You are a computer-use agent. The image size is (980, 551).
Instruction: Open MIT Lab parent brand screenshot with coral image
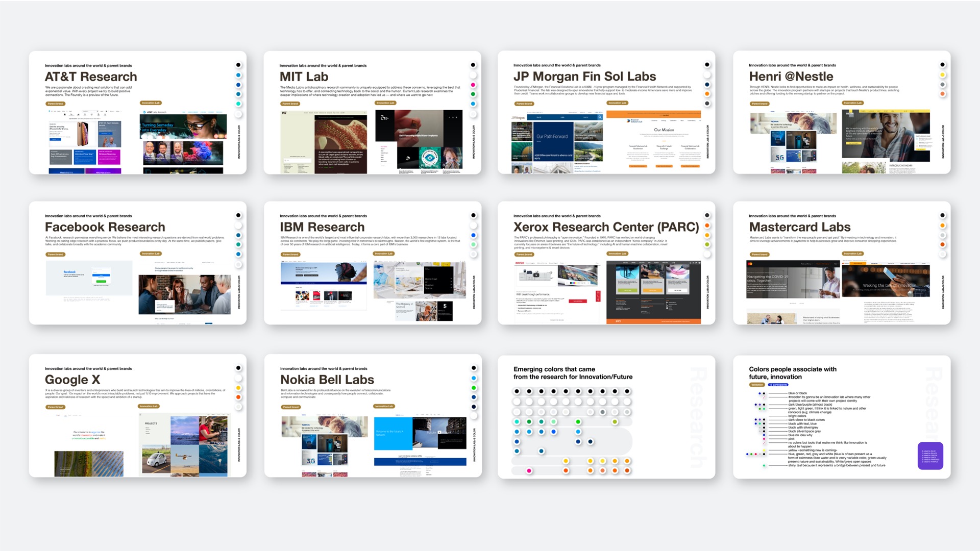click(x=324, y=142)
